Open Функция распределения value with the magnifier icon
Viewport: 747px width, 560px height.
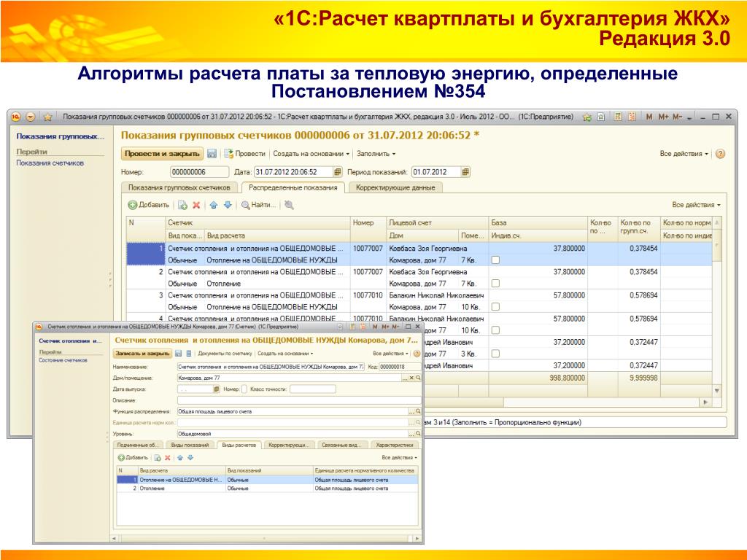418,411
